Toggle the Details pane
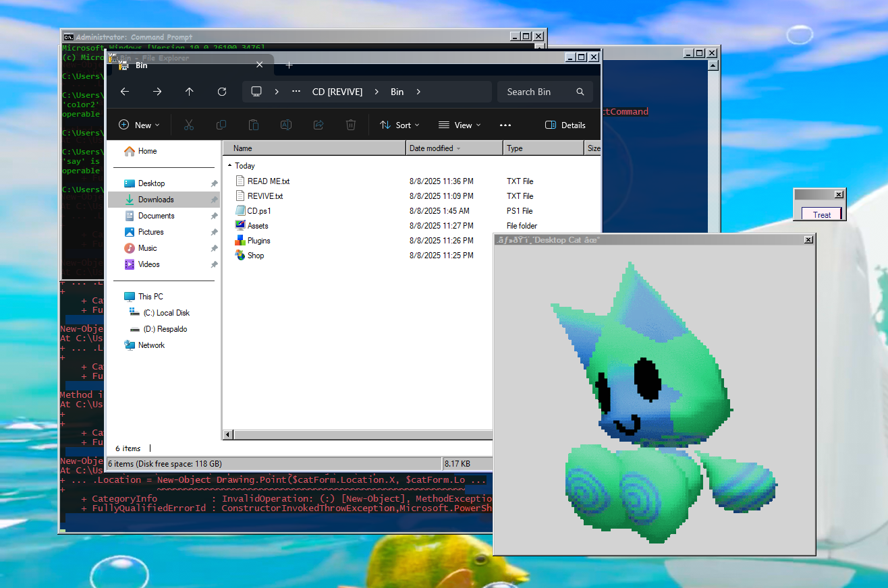888x588 pixels. coord(565,125)
